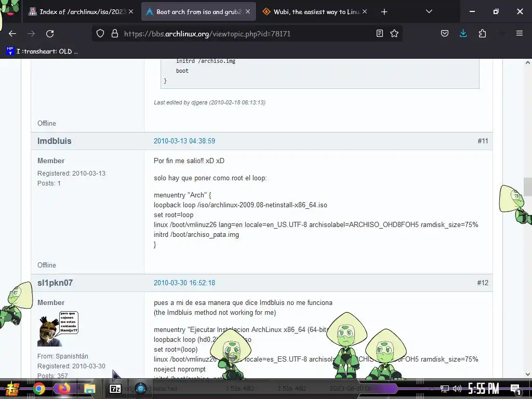Screen dimensions: 532x399
Task: Click "From: Spanishtán" text
Action: coord(63,356)
